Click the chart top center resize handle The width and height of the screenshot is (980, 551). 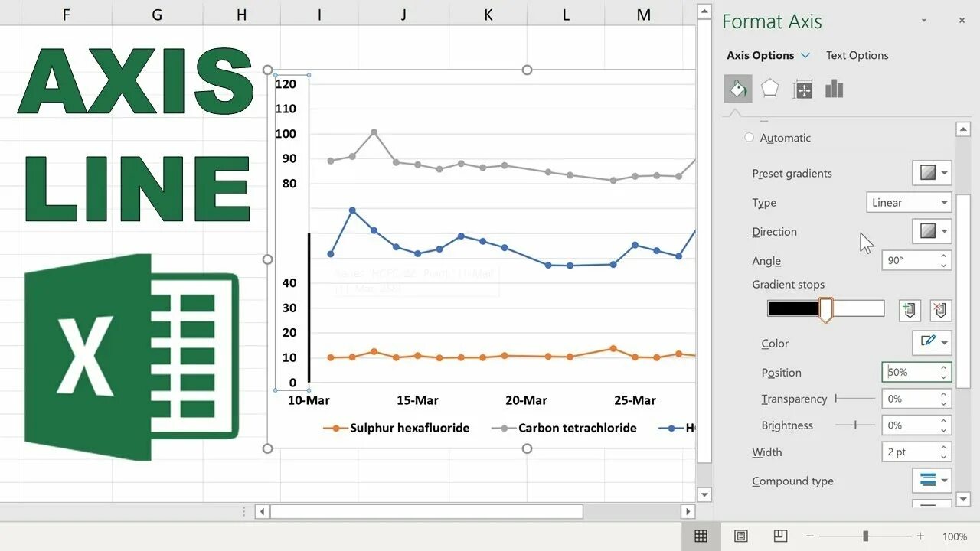[527, 70]
